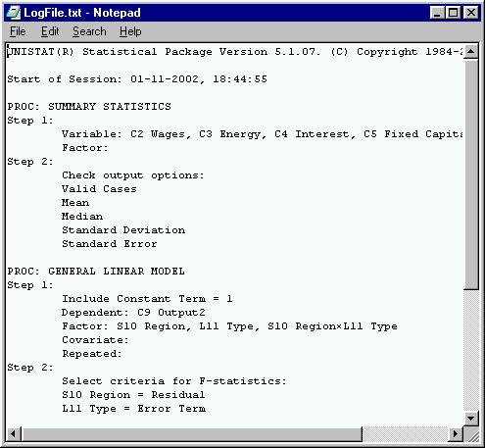Click the vertical scrollbar down arrow
The image size is (485, 448).
coord(470,418)
